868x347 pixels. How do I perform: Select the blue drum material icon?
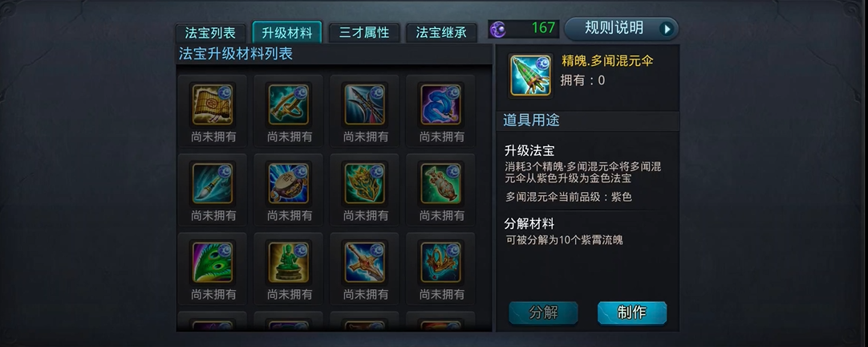[289, 183]
